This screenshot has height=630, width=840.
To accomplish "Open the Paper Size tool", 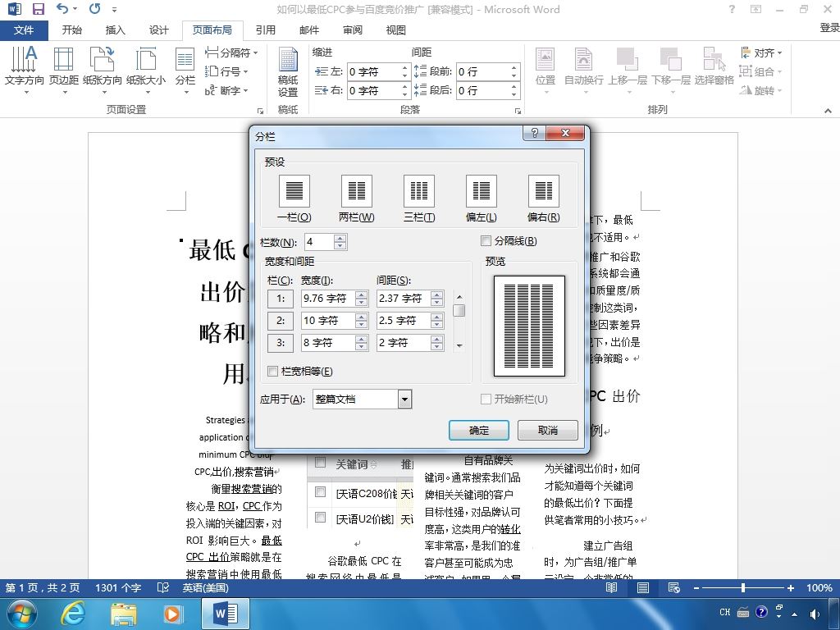I will (146, 70).
